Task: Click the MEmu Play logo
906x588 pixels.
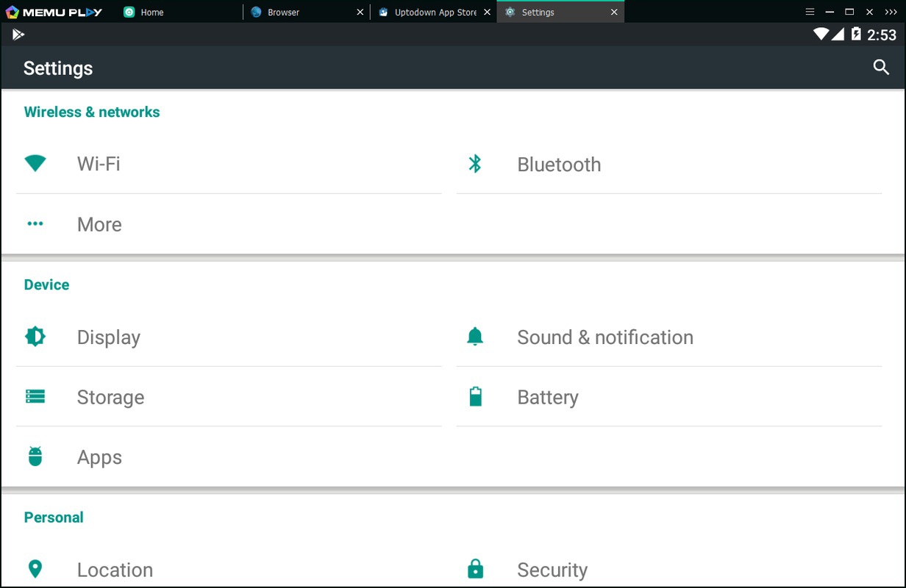Action: click(x=54, y=12)
